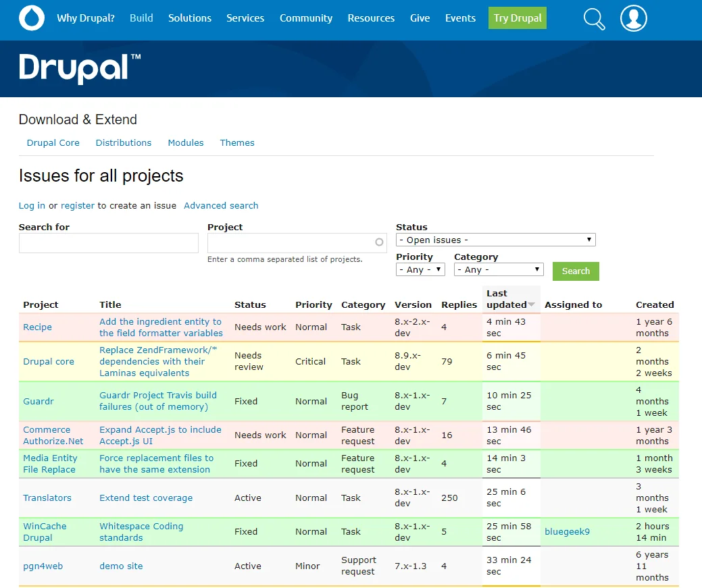This screenshot has width=702, height=588.
Task: Click the Drupal drop logo icon
Action: [32, 18]
